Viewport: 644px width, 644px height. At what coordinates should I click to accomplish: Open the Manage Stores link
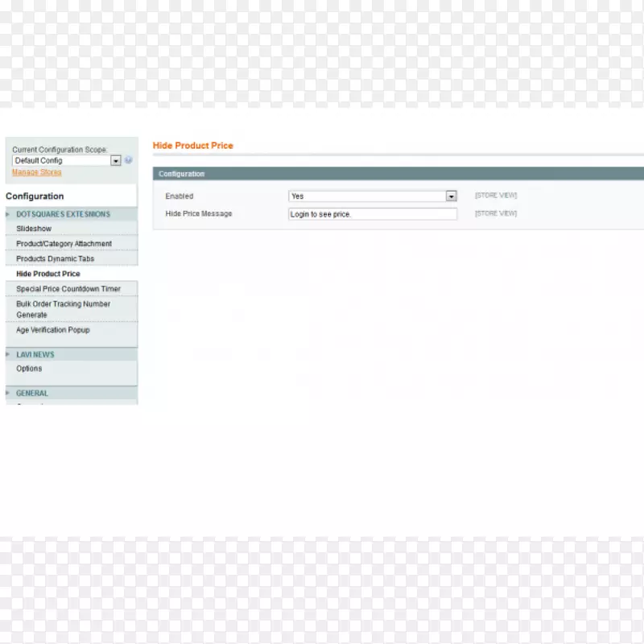(x=36, y=172)
